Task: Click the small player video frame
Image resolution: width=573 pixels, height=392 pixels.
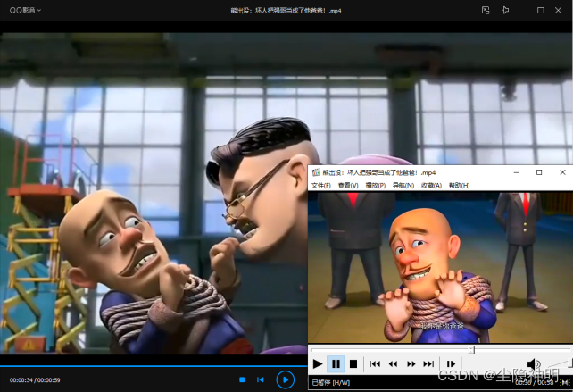Action: coord(440,268)
